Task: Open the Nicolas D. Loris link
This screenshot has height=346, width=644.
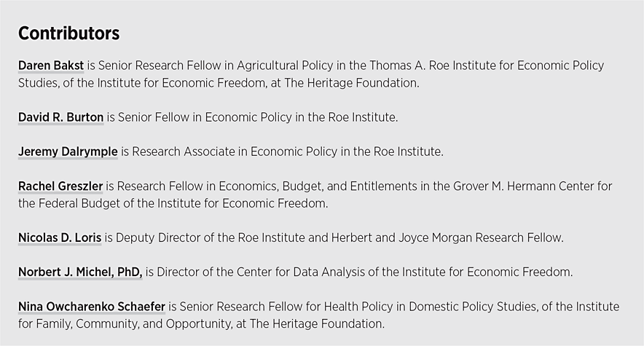Action: [60, 238]
